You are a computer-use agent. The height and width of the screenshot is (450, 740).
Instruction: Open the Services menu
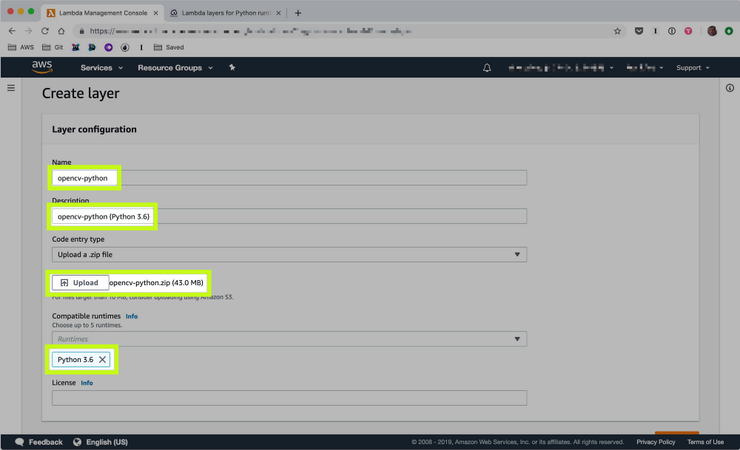coord(101,68)
